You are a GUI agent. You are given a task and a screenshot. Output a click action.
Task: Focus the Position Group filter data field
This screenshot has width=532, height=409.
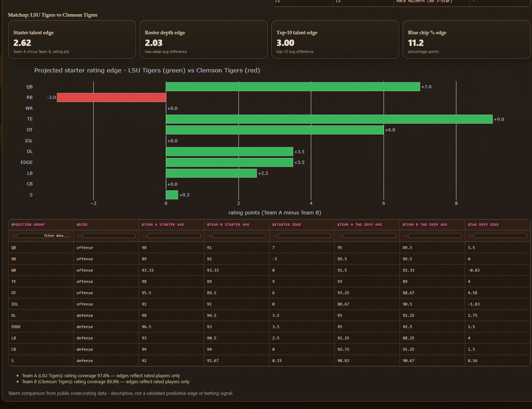click(44, 236)
